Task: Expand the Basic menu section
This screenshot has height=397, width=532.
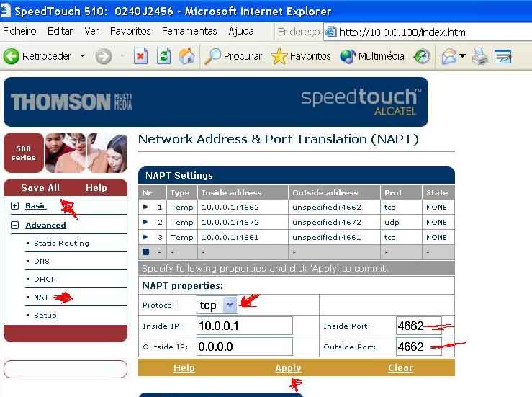Action: point(14,206)
